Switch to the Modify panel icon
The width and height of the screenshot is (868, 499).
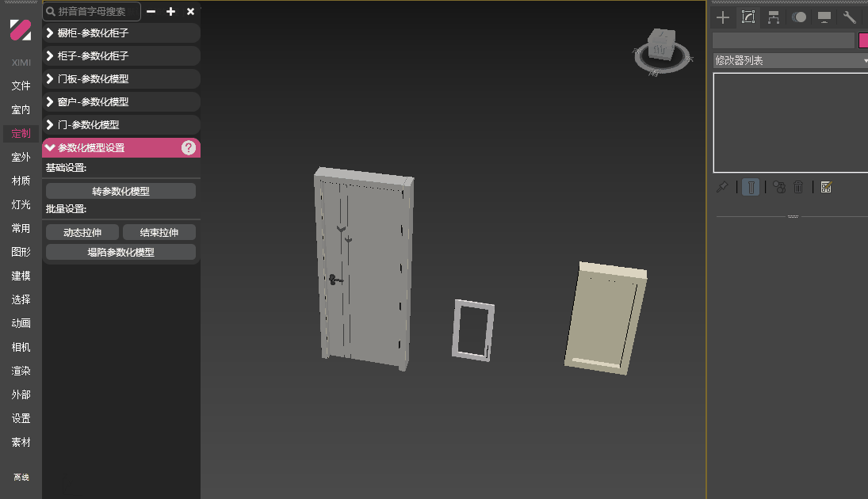(748, 17)
